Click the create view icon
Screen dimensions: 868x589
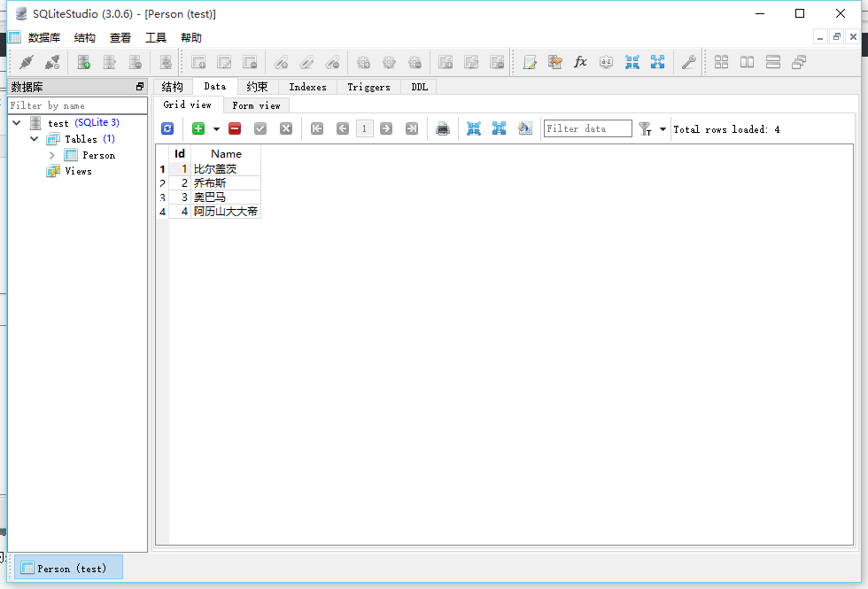446,62
